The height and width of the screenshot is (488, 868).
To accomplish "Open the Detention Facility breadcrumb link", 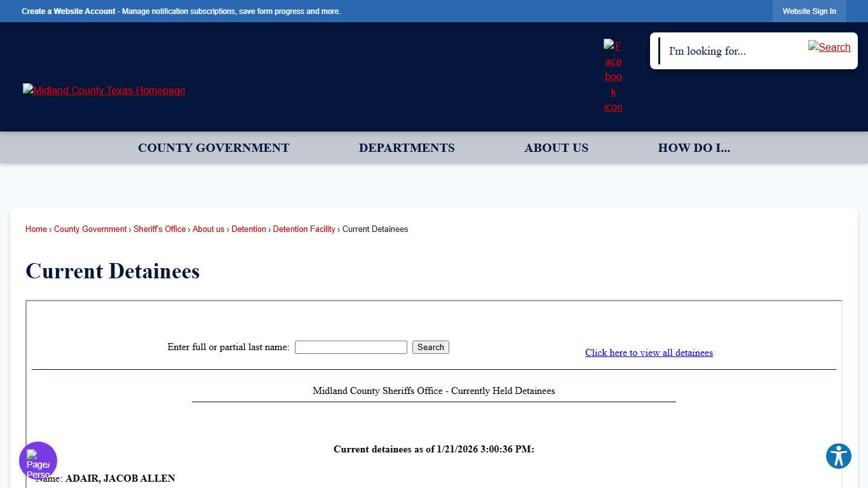I will pyautogui.click(x=304, y=229).
